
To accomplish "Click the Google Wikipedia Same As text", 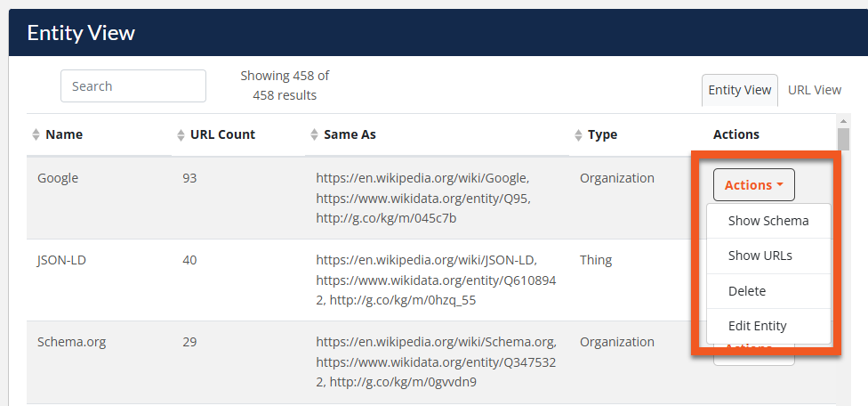I will pos(422,178).
